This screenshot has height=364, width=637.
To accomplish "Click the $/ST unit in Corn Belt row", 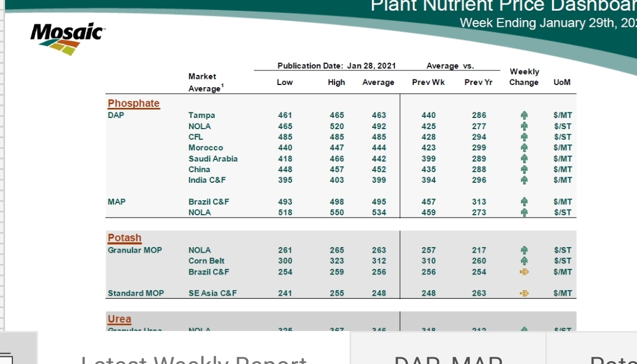I will [563, 261].
